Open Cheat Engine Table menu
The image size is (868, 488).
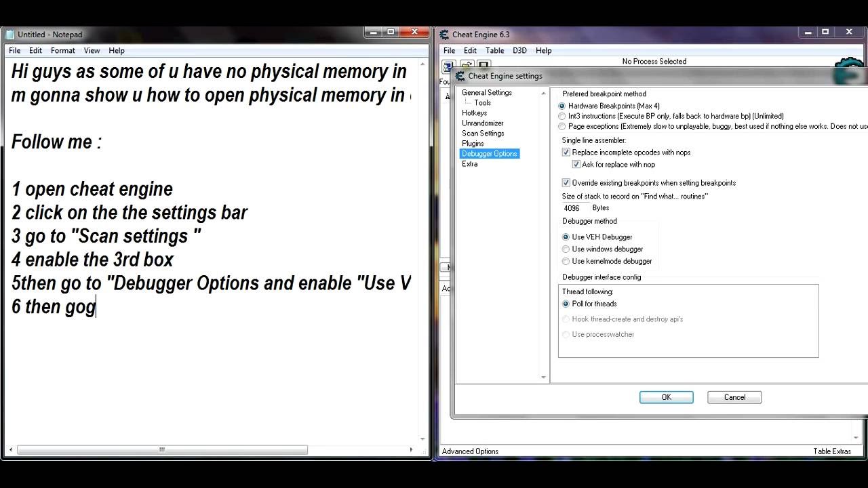(494, 51)
